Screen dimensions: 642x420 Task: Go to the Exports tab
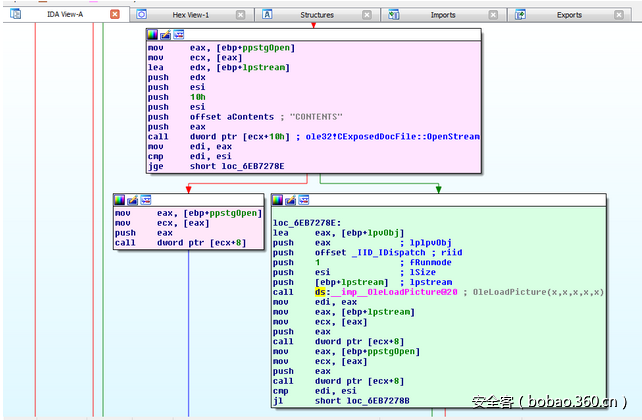[569, 15]
